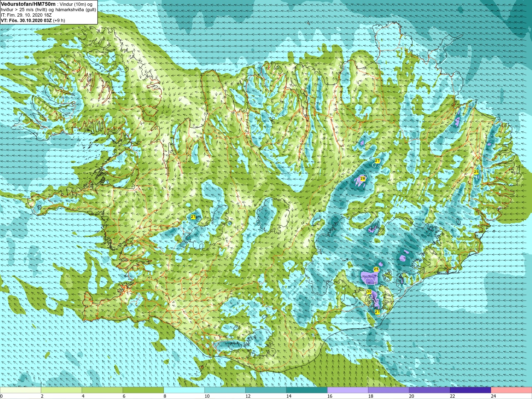Viewport: 532px width, 399px height.
Task: Click the scale tick label '14'
Action: 288,396
